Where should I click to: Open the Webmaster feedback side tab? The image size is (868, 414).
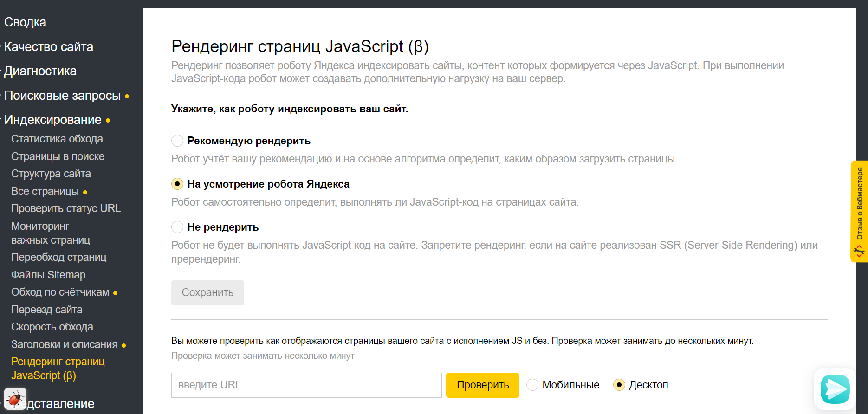860,211
